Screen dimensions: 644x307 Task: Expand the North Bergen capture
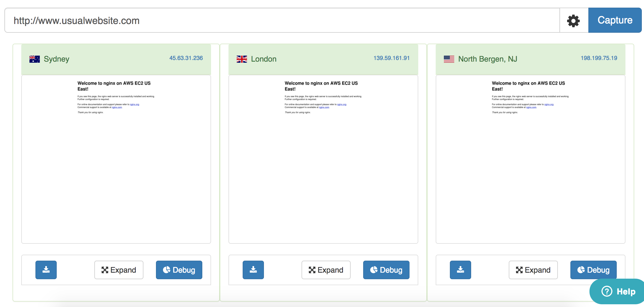[533, 270]
